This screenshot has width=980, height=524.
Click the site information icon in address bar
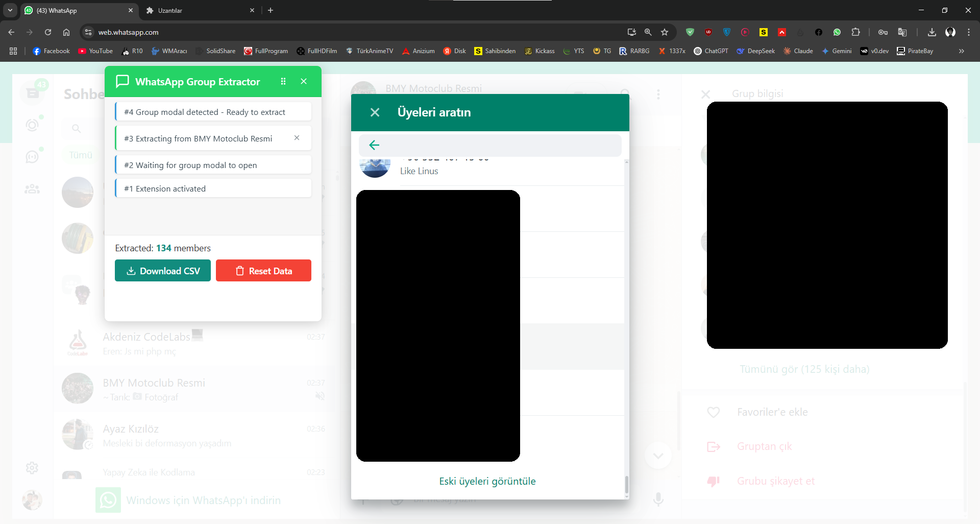pyautogui.click(x=88, y=32)
